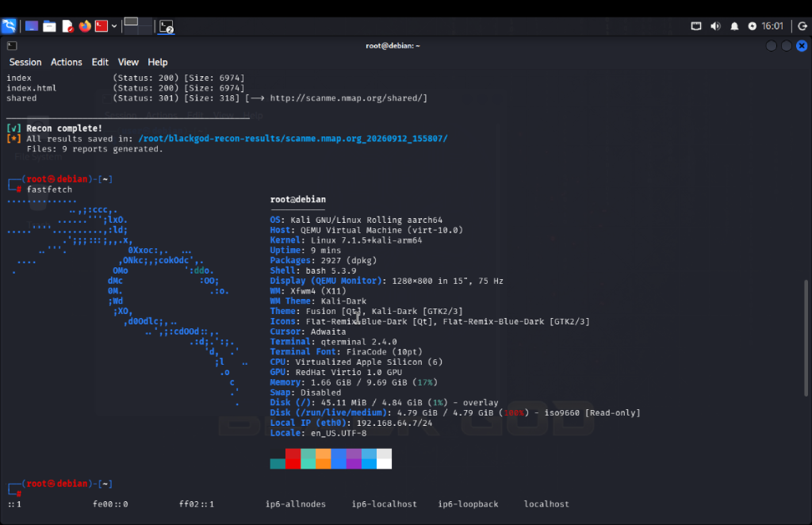Screen dimensions: 812x525
Task: Open the Kali applications menu
Action: [x=9, y=26]
